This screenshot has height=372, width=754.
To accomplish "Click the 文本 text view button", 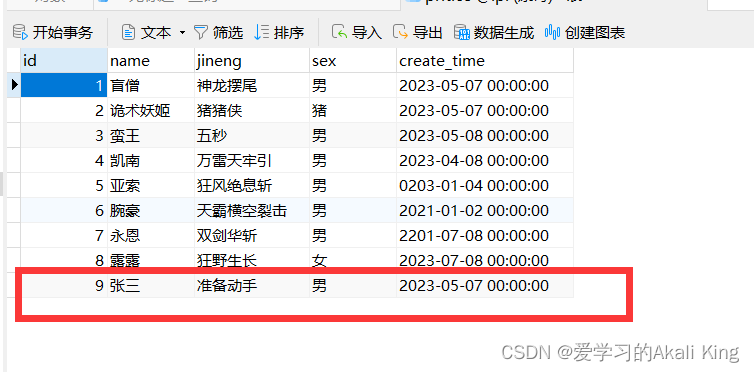I will (147, 33).
